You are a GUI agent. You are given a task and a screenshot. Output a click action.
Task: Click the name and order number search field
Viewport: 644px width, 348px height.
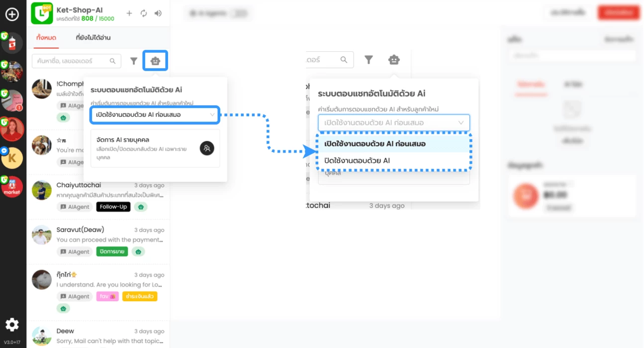pos(70,61)
